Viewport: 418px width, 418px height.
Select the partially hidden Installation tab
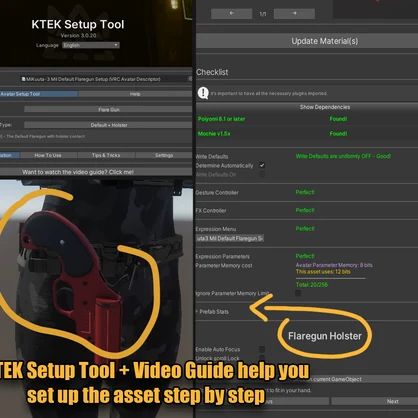[10, 155]
